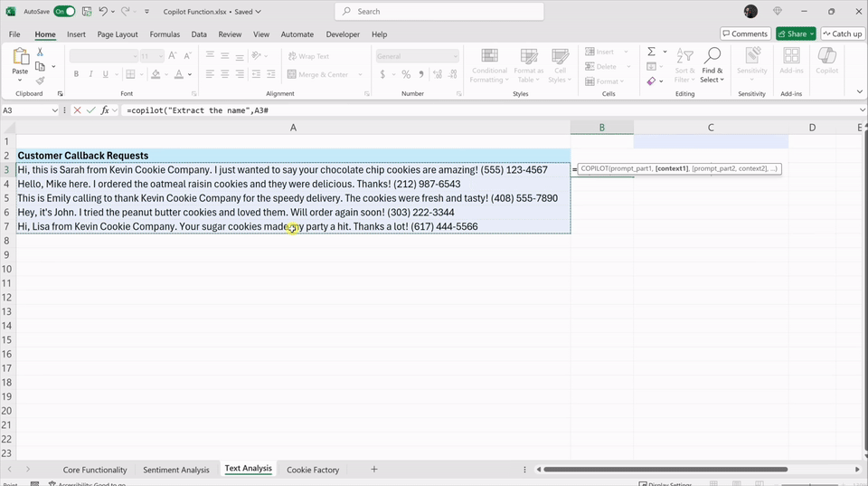Click the Save icon in title bar
This screenshot has height=486, width=868.
click(x=87, y=12)
